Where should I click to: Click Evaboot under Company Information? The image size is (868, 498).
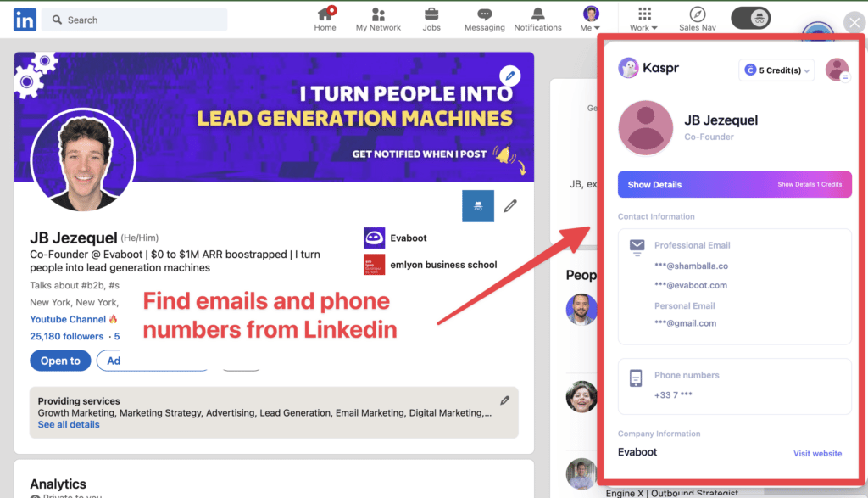[637, 452]
